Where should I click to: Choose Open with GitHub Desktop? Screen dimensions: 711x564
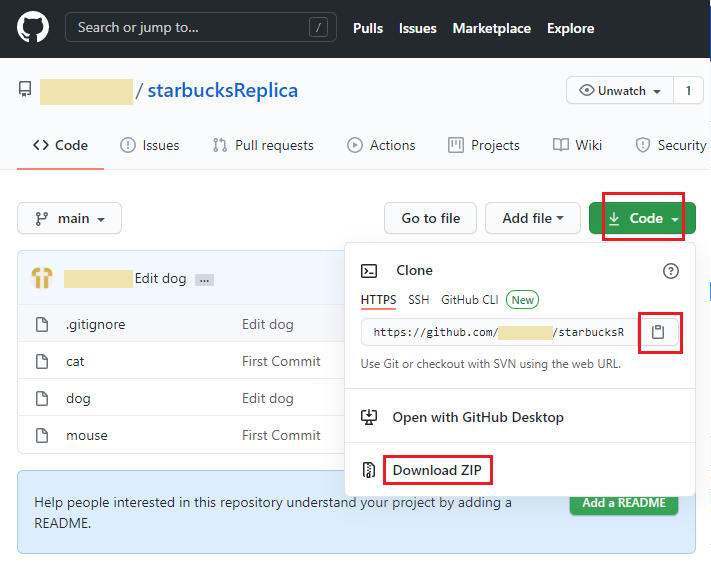478,417
